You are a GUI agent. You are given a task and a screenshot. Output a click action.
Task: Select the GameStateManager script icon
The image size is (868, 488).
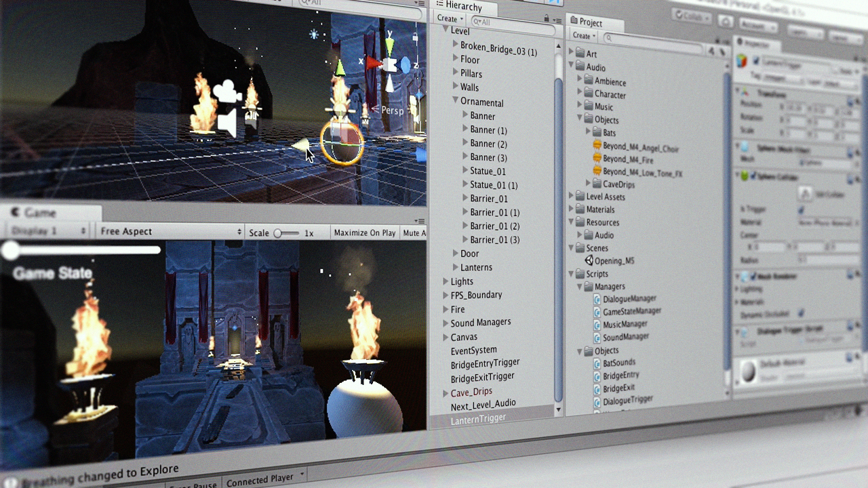(597, 312)
